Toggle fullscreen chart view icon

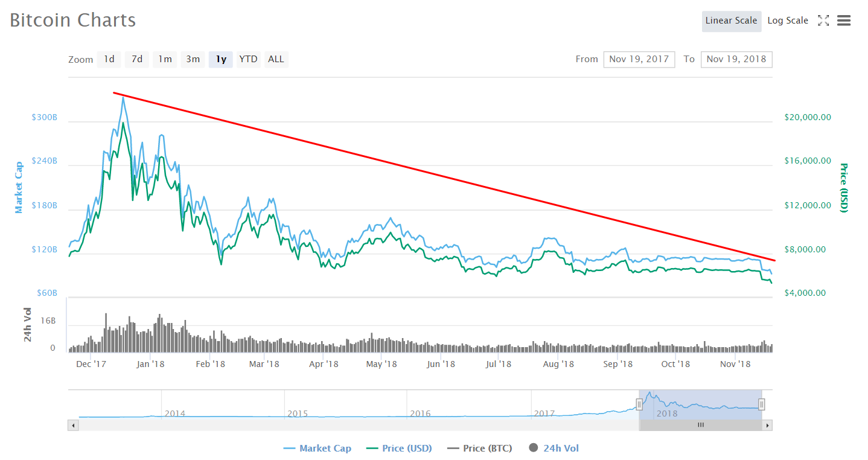823,21
